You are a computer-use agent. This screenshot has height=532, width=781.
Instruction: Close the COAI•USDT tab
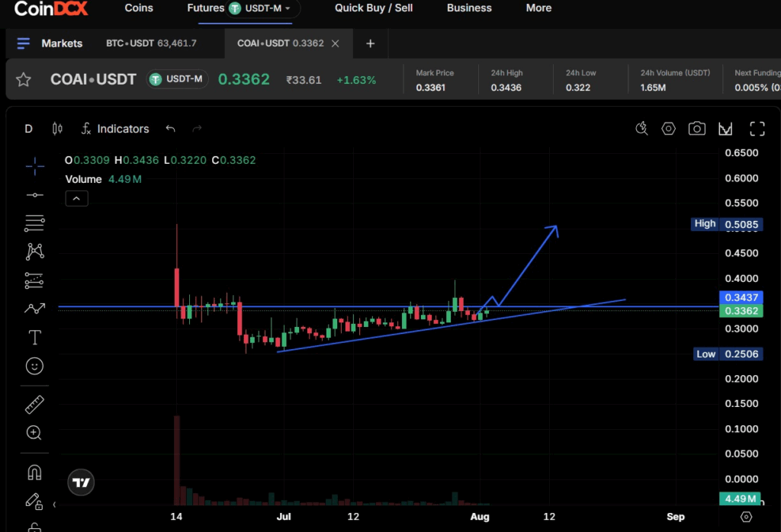point(336,43)
